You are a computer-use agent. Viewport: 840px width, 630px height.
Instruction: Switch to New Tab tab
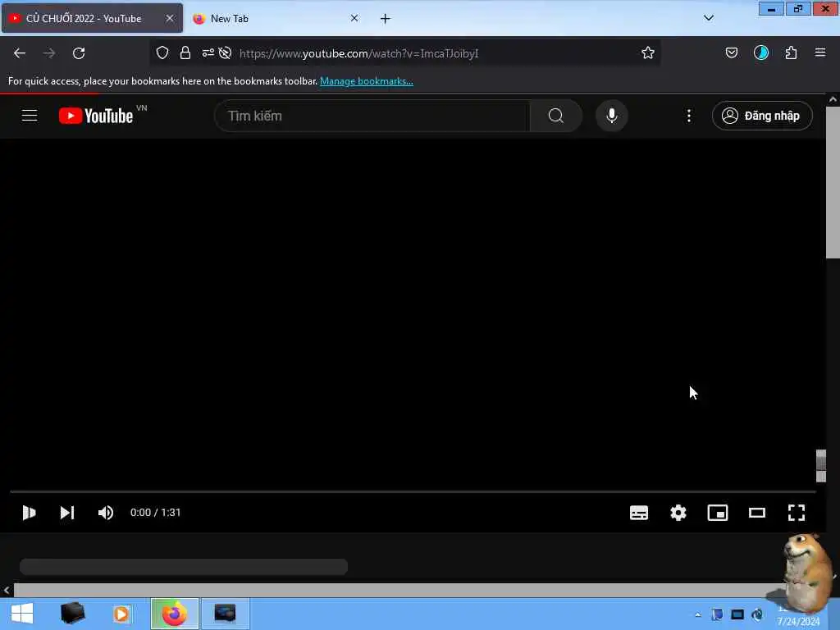[274, 18]
